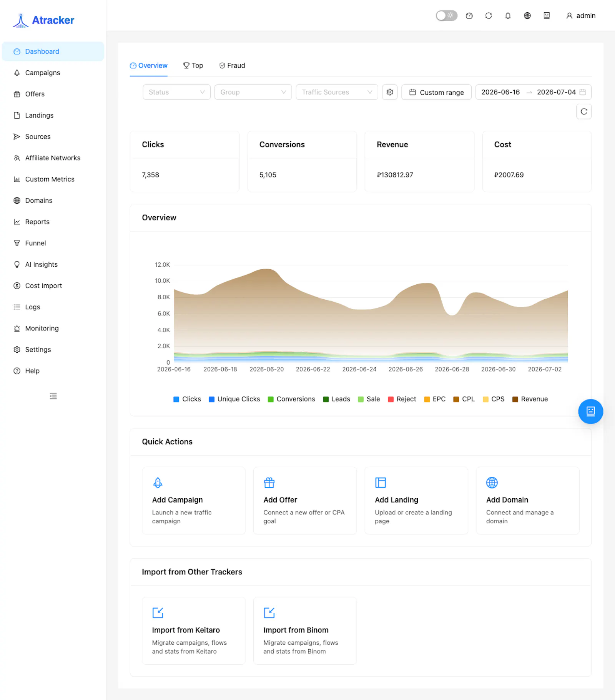Click the calendar icon in date range
The width and height of the screenshot is (615, 700).
point(583,92)
